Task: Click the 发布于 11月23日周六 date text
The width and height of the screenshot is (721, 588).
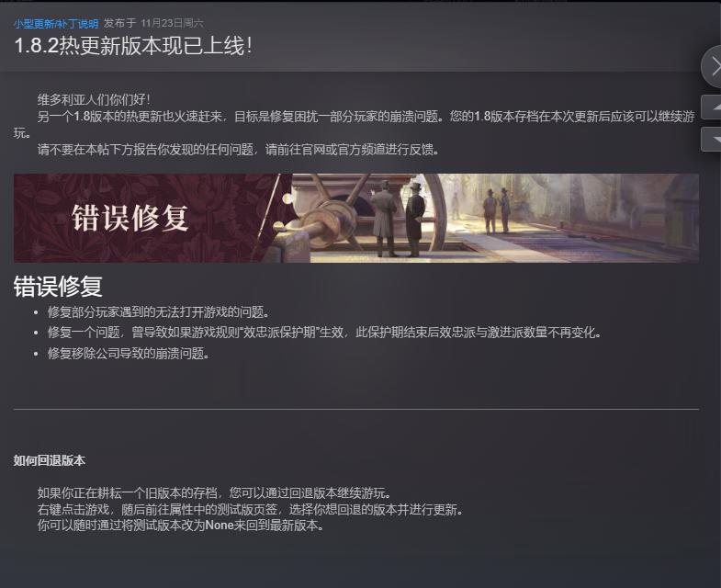Action: coord(153,23)
